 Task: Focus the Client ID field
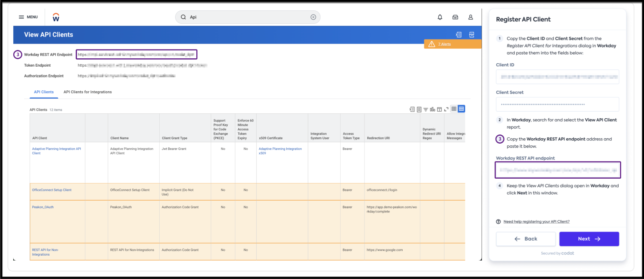click(557, 77)
